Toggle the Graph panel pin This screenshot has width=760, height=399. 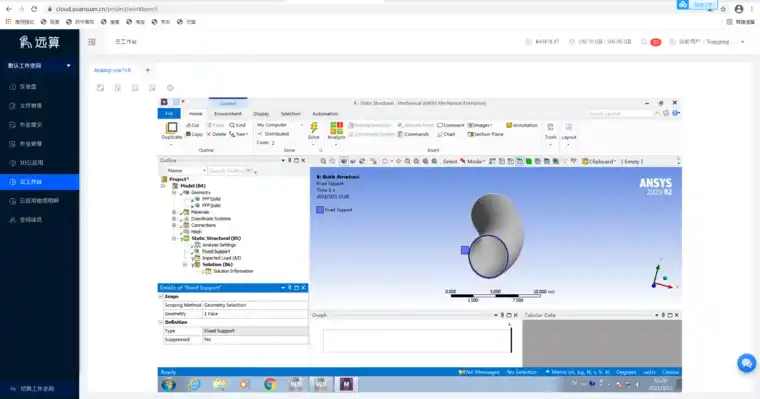502,315
